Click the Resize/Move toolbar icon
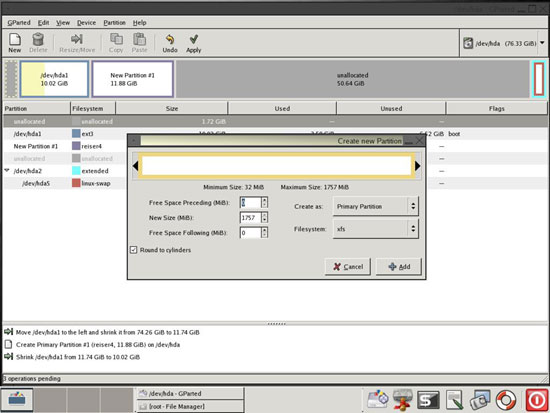This screenshot has height=413, width=550. pos(77,43)
